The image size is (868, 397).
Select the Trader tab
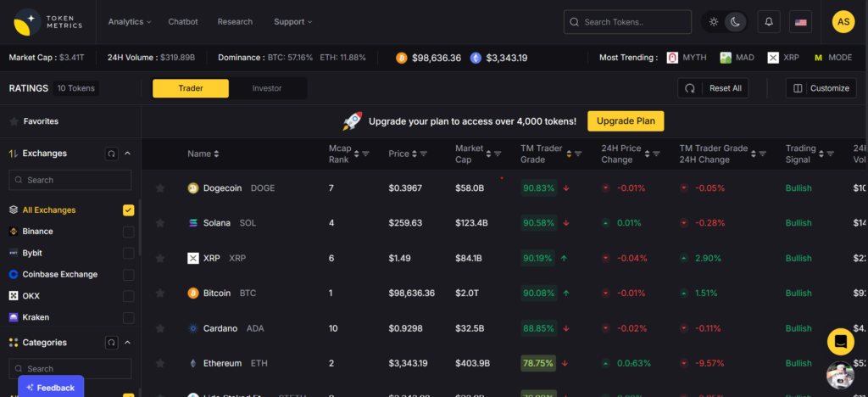(191, 88)
